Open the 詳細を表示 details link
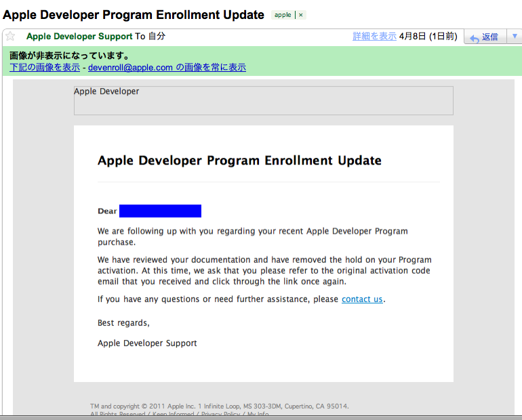The width and height of the screenshot is (522, 420). pos(374,37)
